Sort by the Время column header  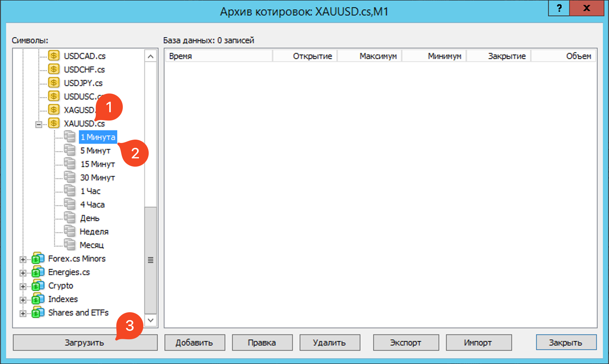(218, 56)
